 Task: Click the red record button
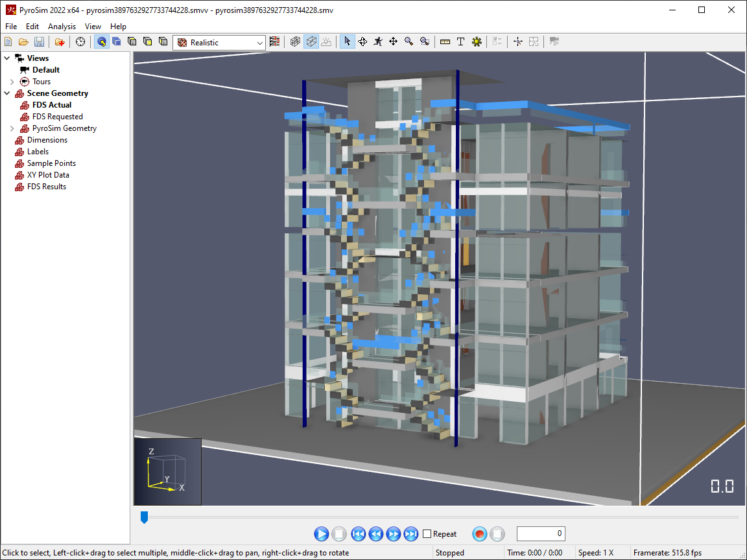click(480, 534)
